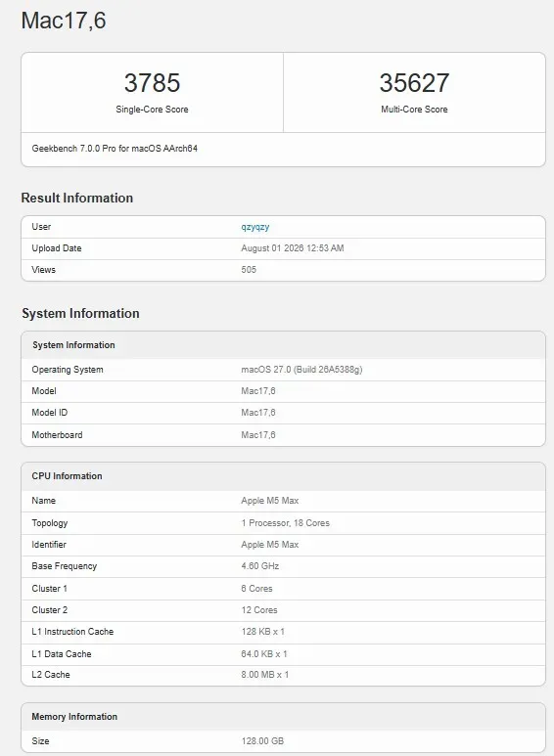Image resolution: width=554 pixels, height=756 pixels.
Task: Open the qzyqzy user profile link
Action: pos(254,227)
